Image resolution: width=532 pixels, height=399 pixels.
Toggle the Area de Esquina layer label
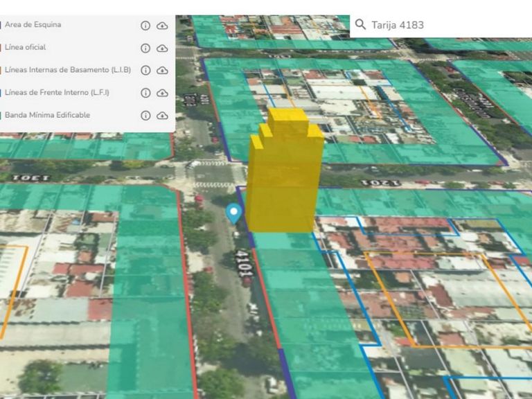pos(33,24)
